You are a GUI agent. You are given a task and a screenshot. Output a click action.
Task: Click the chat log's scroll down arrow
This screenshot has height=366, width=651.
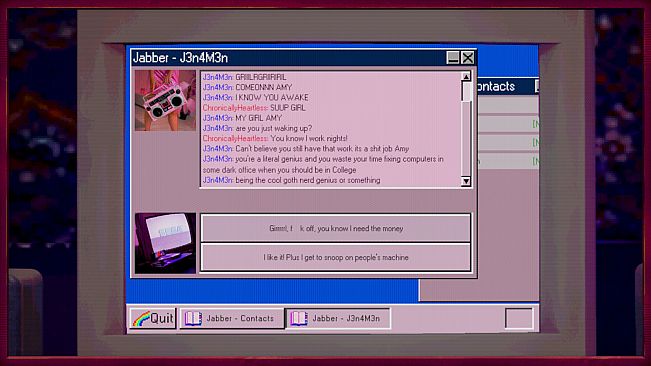click(466, 181)
